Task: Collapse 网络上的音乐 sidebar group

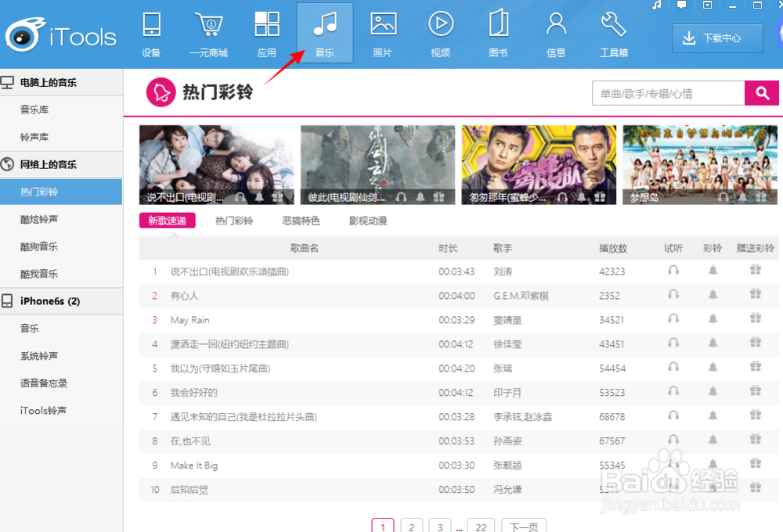Action: (61, 164)
